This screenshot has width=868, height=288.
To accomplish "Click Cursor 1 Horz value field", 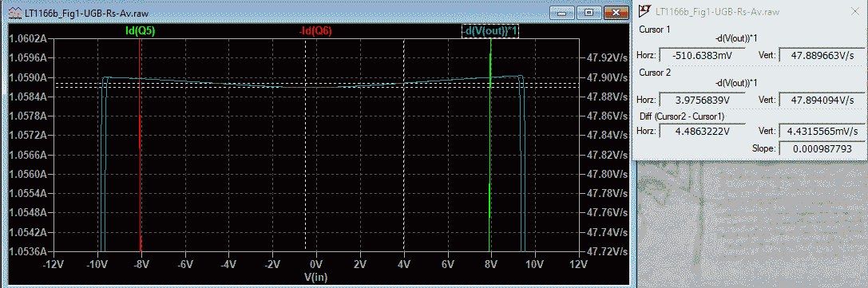I will 702,55.
